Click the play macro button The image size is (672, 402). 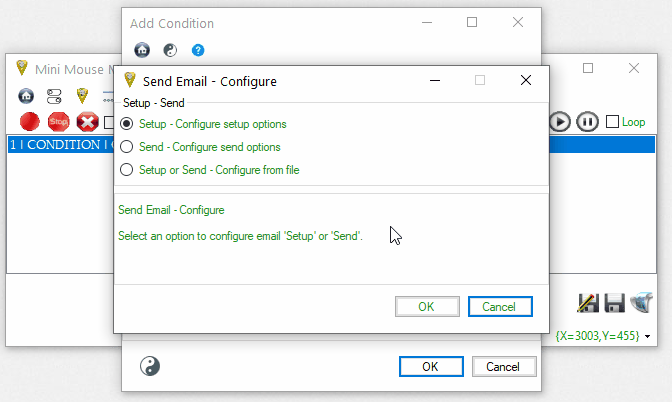coord(560,122)
